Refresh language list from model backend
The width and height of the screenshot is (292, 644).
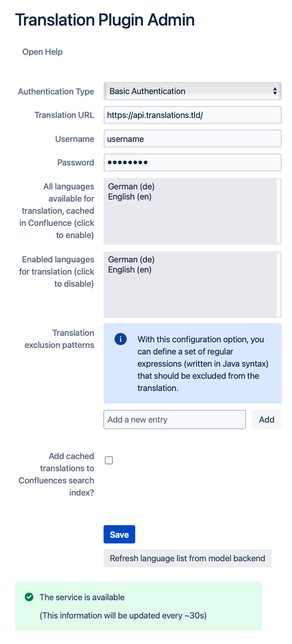click(187, 558)
